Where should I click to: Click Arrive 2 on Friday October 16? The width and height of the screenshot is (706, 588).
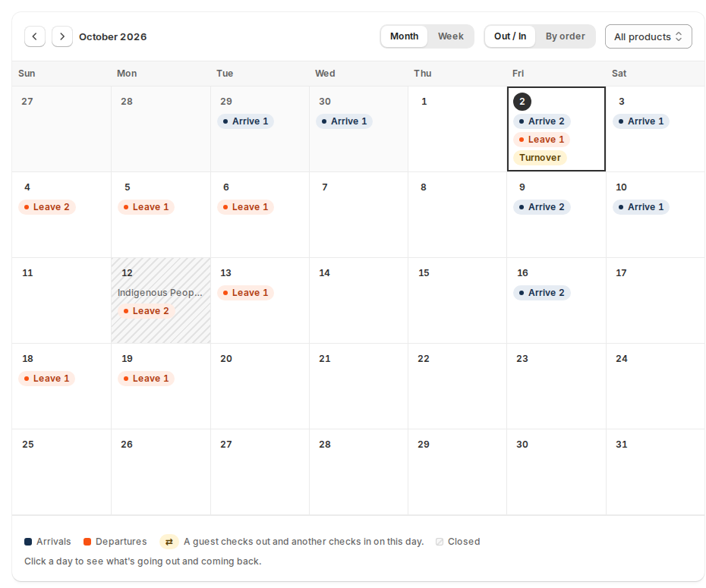[x=542, y=292]
